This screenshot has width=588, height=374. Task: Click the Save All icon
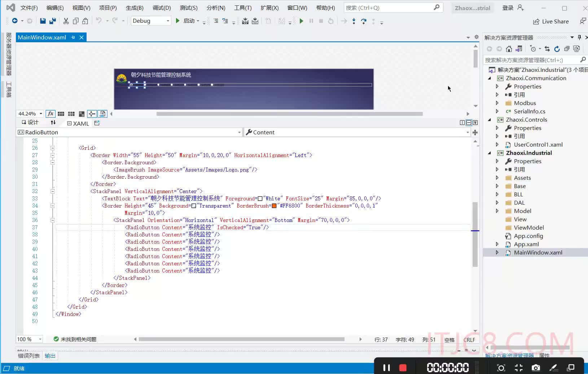coord(53,21)
